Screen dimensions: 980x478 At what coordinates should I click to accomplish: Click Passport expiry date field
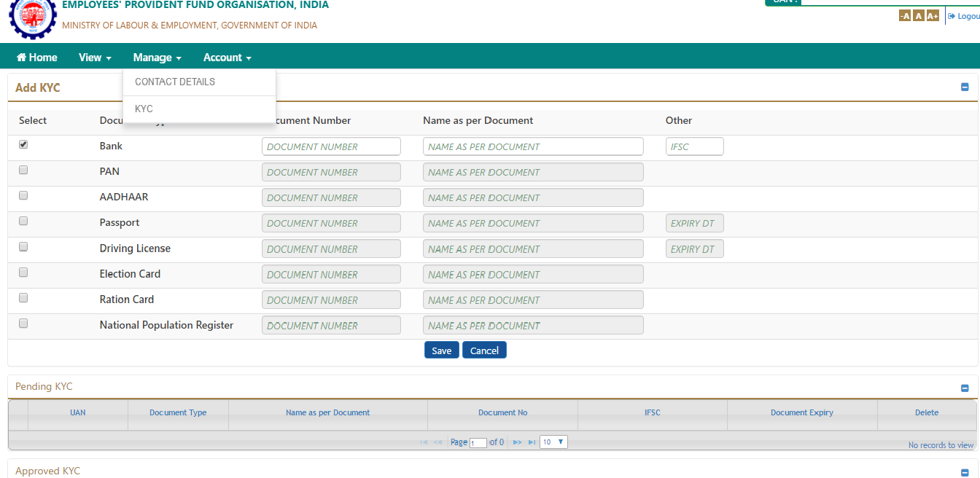coord(695,223)
